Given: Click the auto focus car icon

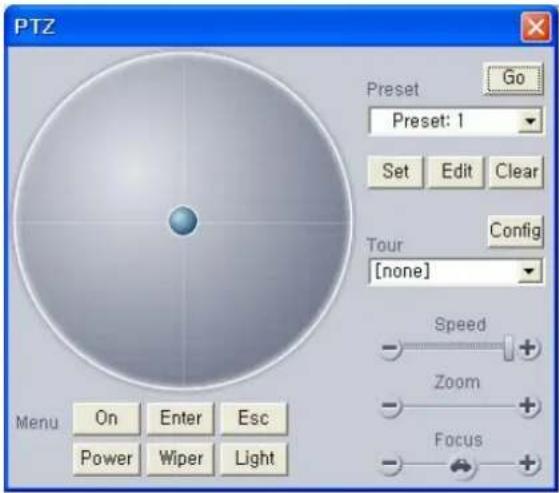Looking at the screenshot, I should click(461, 466).
